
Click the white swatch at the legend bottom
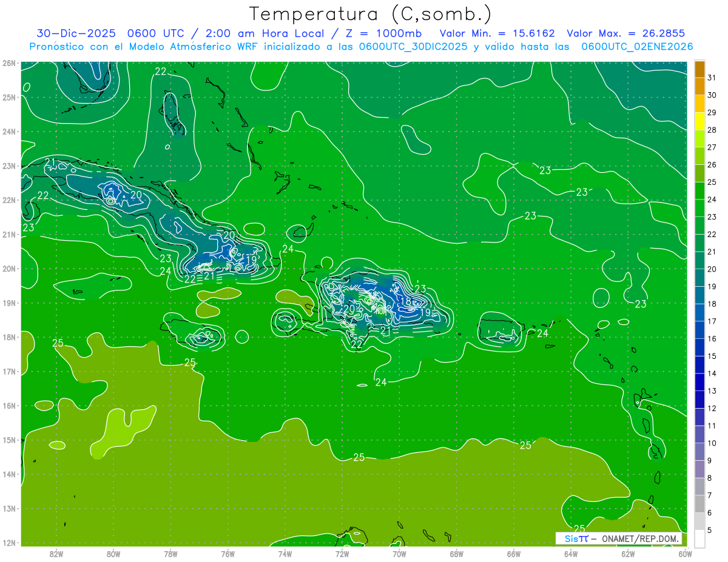699,539
